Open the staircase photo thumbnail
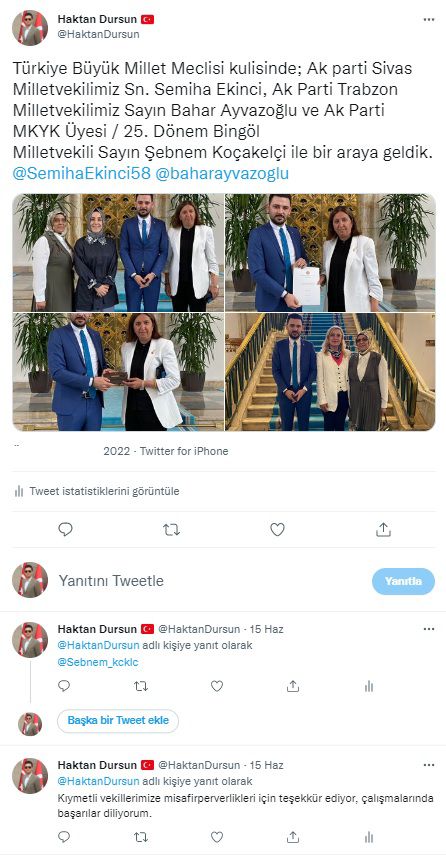Screen dimensions: 446x866 [x=330, y=372]
